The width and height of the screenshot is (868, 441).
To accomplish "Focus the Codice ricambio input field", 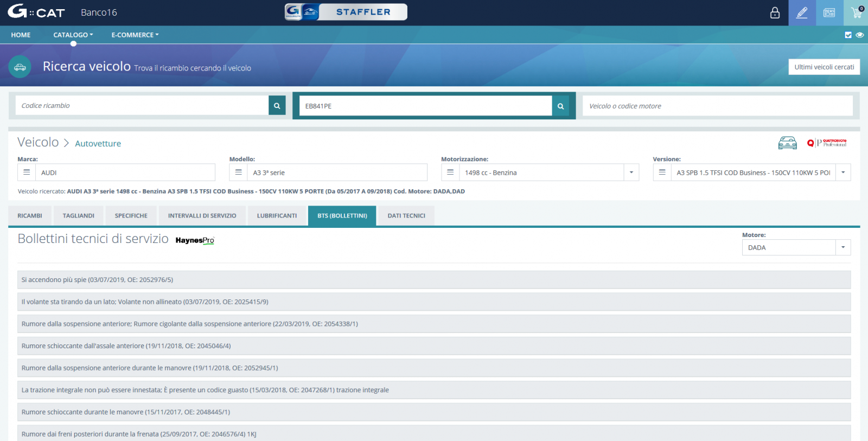I will (142, 106).
